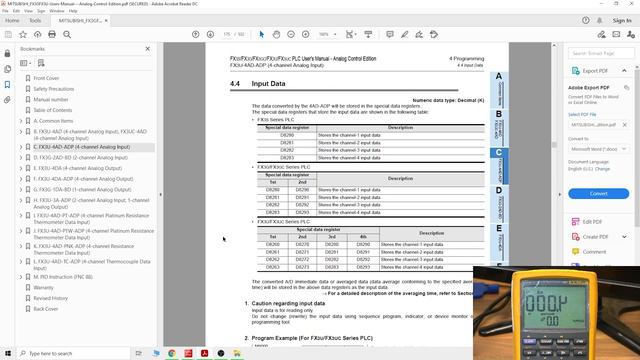The width and height of the screenshot is (640, 360).
Task: Click the share with others icon
Action: (x=631, y=35)
